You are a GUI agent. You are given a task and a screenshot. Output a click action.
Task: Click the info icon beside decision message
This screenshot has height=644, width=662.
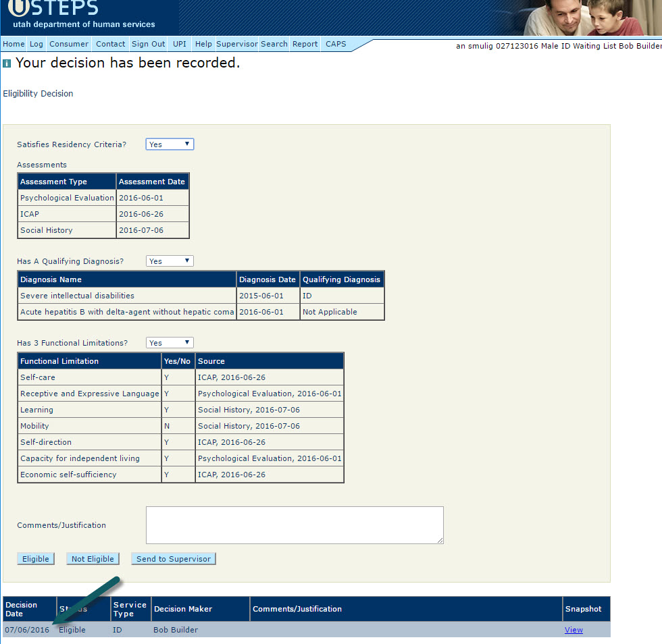7,64
